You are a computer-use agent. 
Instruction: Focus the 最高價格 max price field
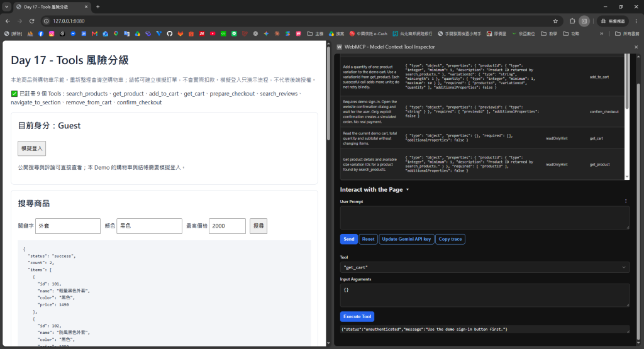(x=227, y=226)
